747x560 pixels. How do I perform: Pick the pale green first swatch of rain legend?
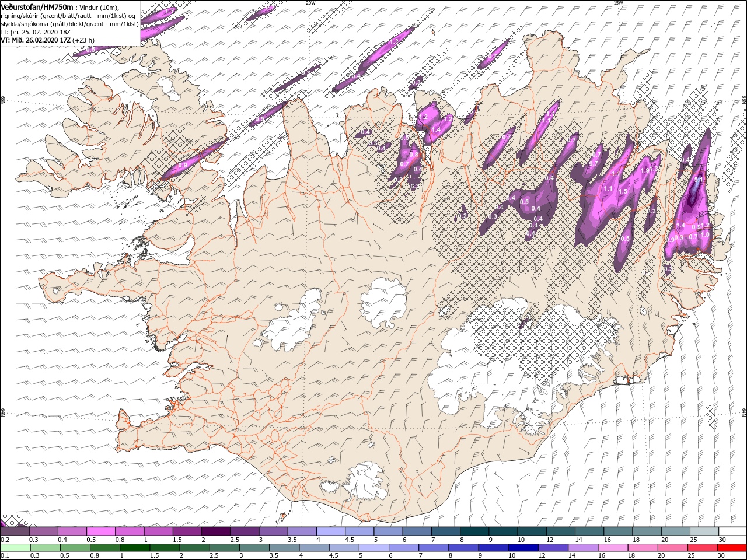(15, 548)
